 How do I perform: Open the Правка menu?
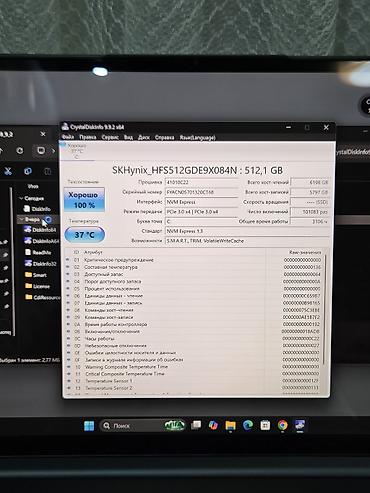pos(88,137)
